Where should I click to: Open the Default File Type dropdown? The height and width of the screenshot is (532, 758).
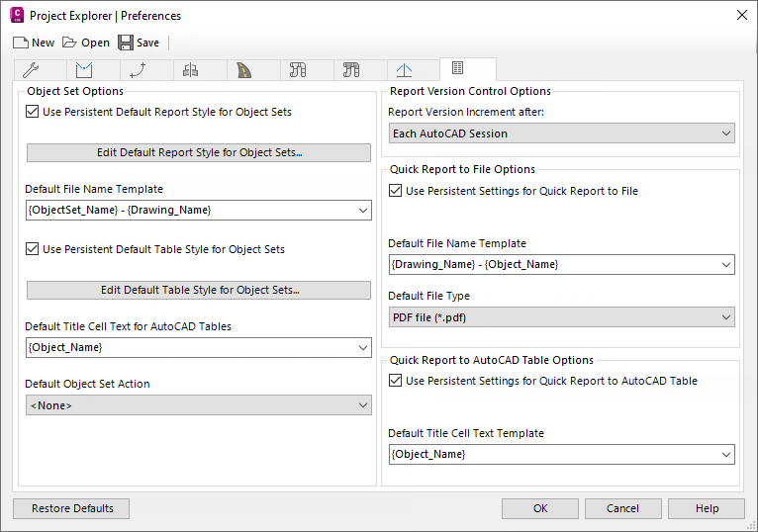tap(561, 317)
